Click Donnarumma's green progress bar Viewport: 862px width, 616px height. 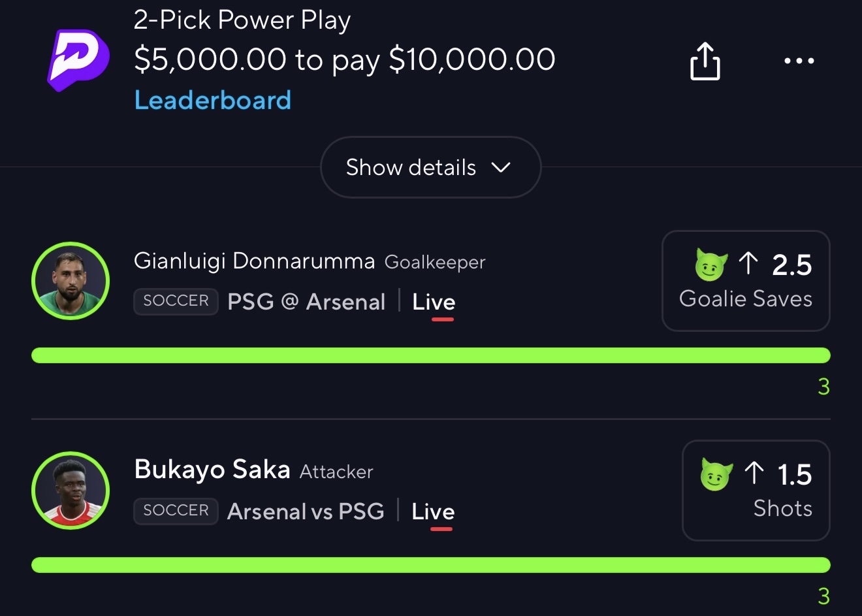(x=431, y=355)
